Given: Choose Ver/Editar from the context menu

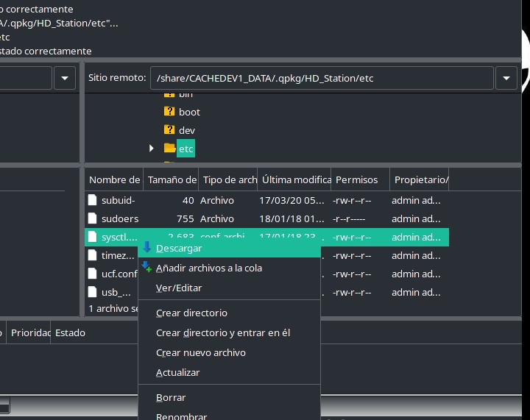Looking at the screenshot, I should pyautogui.click(x=179, y=288).
